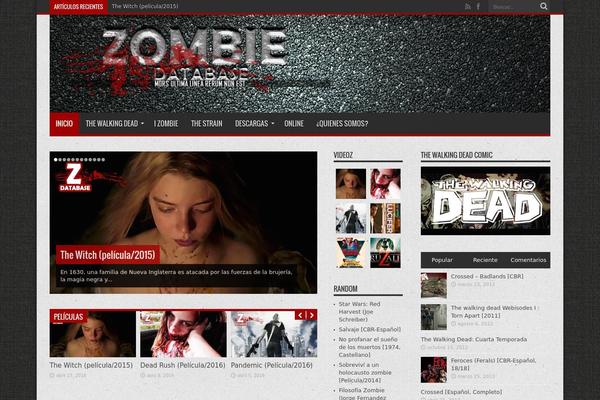
Task: Focus the search input field
Action: point(514,7)
